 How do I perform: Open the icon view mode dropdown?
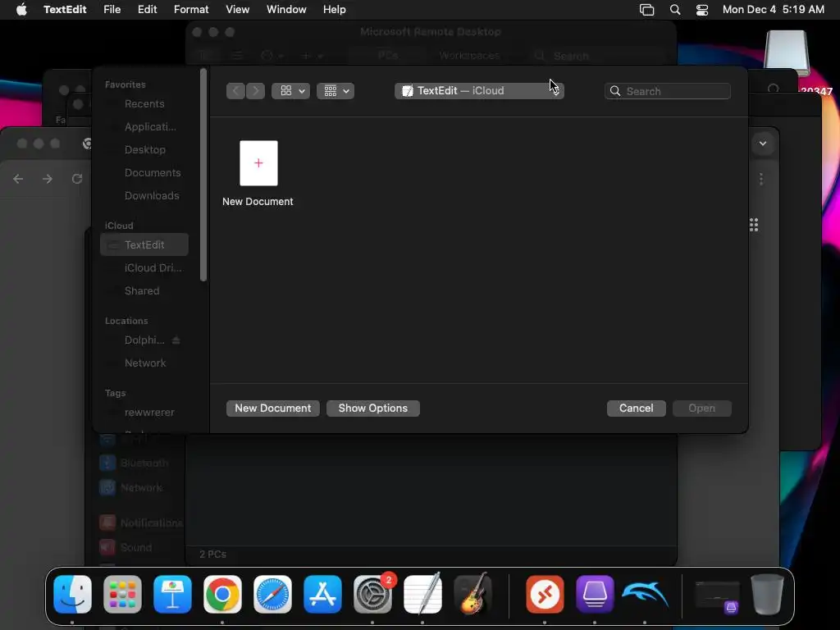(x=291, y=91)
